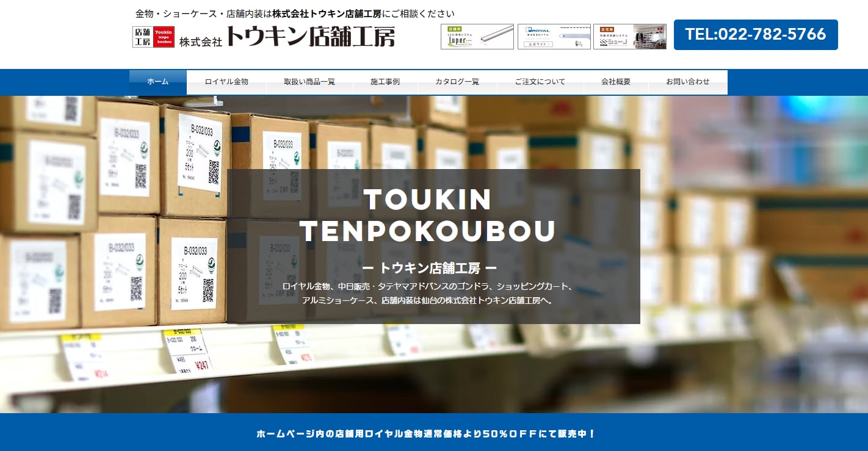Image resolution: width=868 pixels, height=451 pixels.
Task: Open the ロイヤル金物 menu item
Action: [226, 82]
